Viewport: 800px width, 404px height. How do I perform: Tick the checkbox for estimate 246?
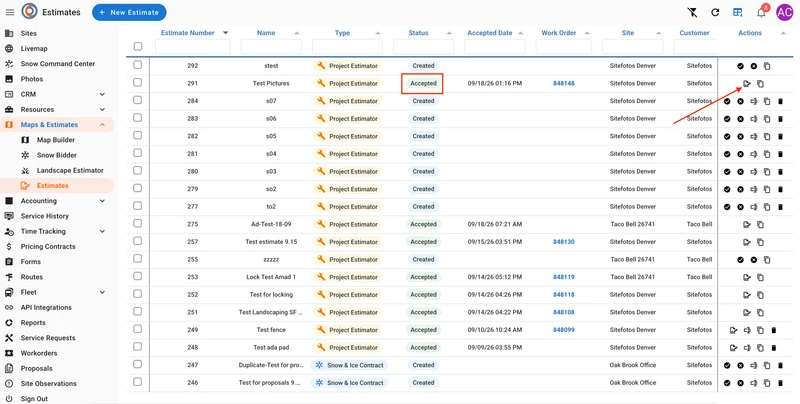pos(137,382)
